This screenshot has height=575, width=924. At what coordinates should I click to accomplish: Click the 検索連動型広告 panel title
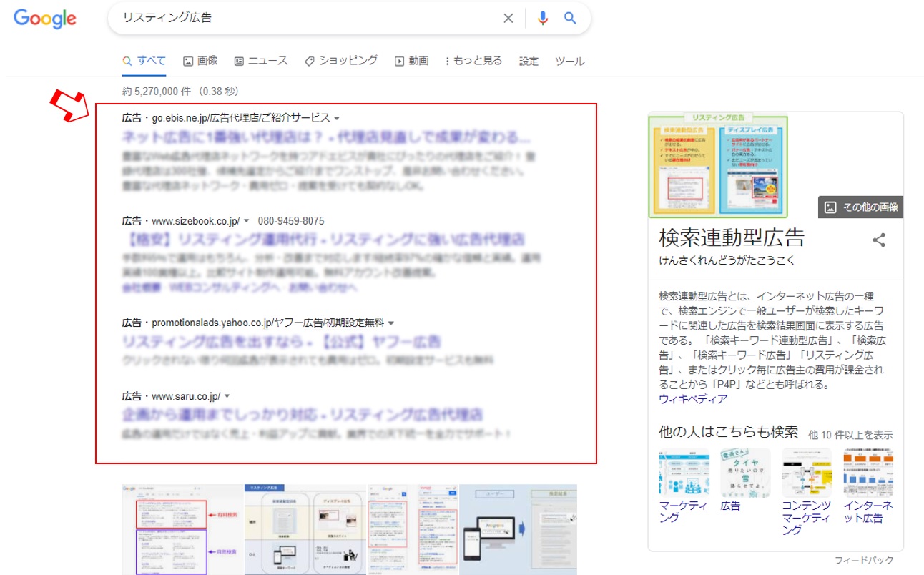732,237
